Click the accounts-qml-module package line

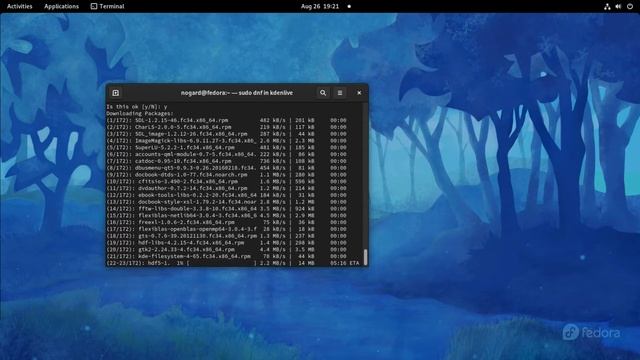pos(227,154)
